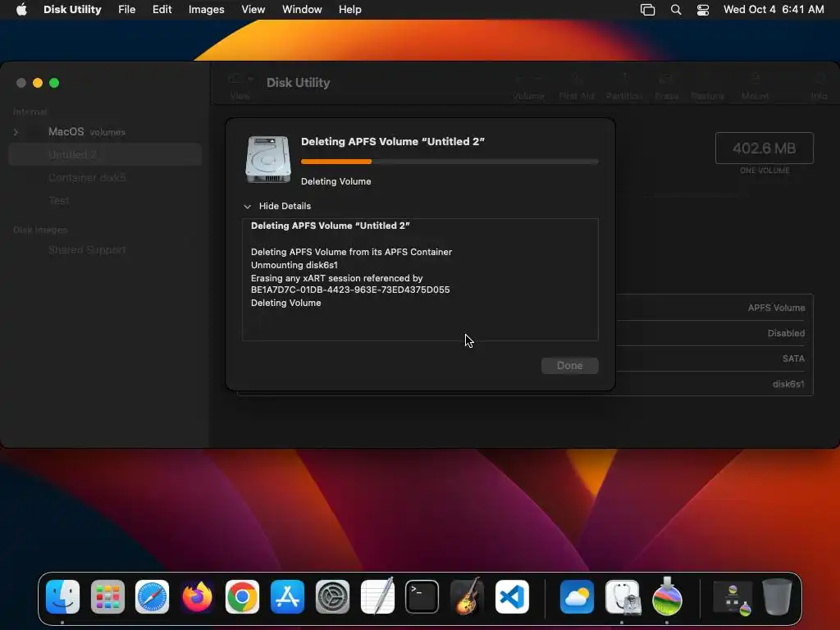Click the Volume add/remove toolbar control
The image size is (840, 630).
(x=529, y=86)
